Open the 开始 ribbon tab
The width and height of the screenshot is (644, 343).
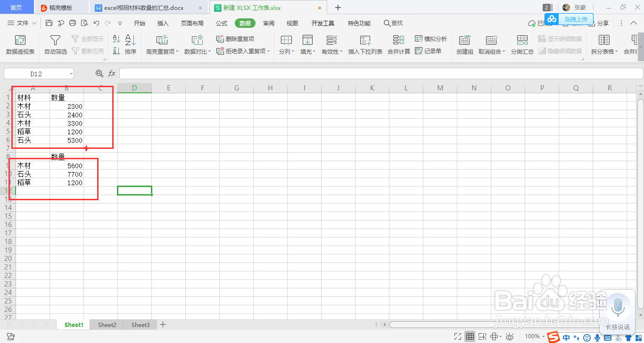pos(140,23)
